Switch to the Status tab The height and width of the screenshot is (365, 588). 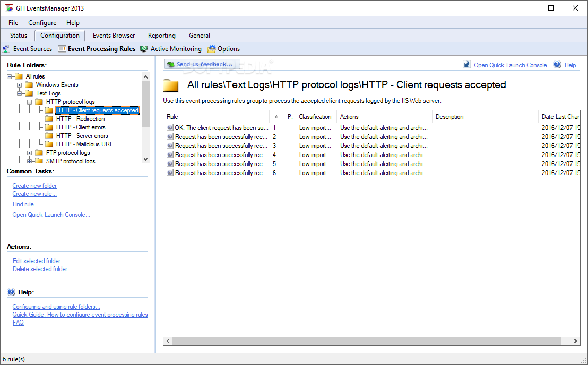(x=19, y=36)
